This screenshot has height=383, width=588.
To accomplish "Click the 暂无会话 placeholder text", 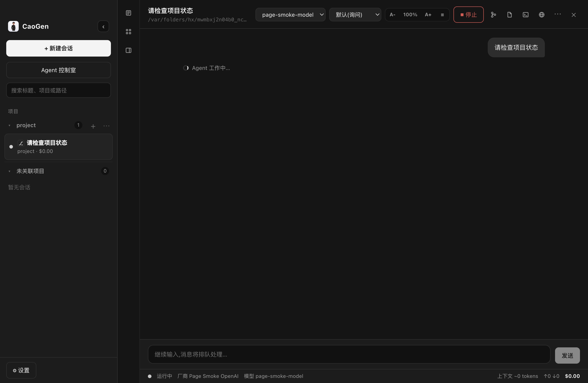I will tap(19, 187).
